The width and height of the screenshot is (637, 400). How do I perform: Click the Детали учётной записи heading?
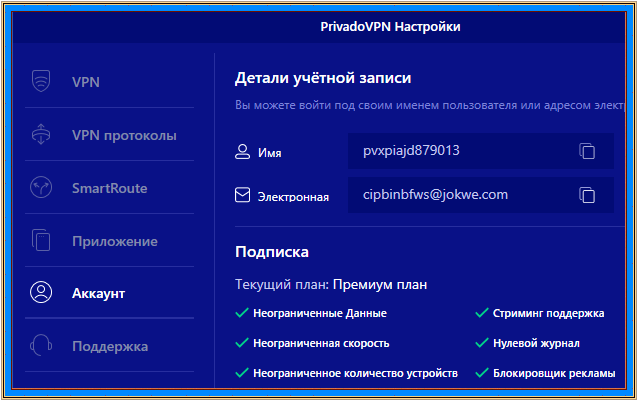323,78
